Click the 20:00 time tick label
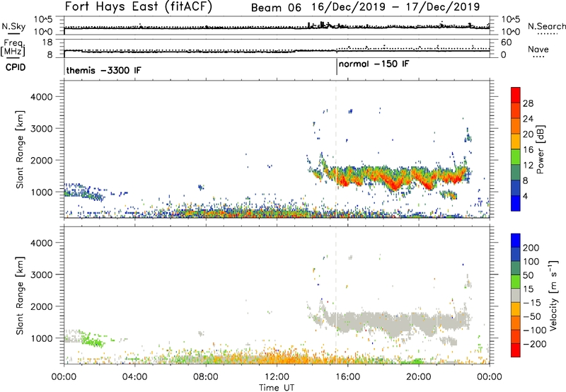The height and width of the screenshot is (392, 566). coord(418,377)
